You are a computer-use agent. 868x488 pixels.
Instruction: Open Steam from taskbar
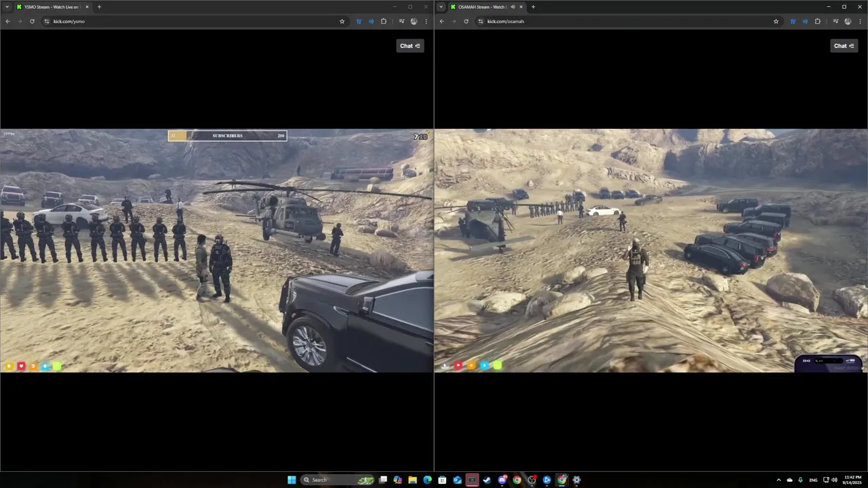tap(487, 480)
